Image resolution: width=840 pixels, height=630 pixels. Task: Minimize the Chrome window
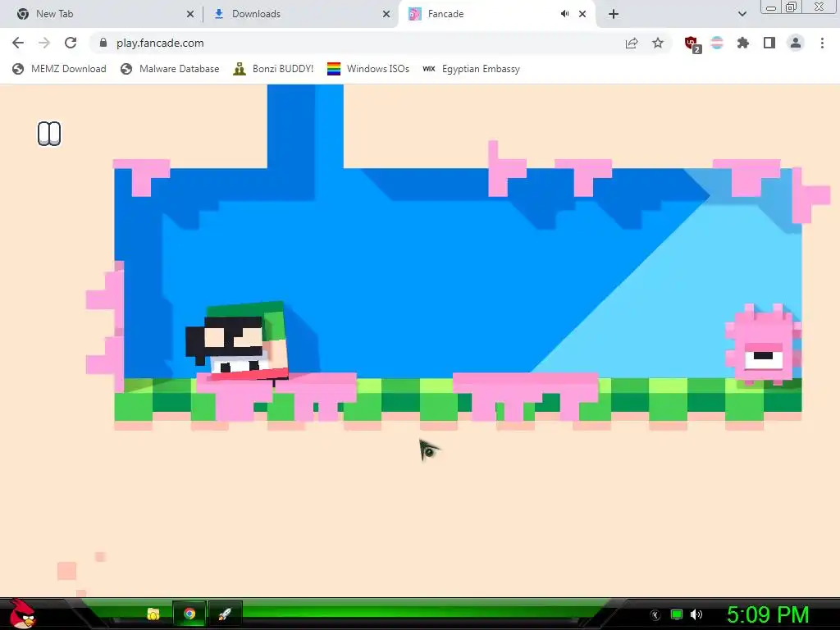[x=771, y=7]
